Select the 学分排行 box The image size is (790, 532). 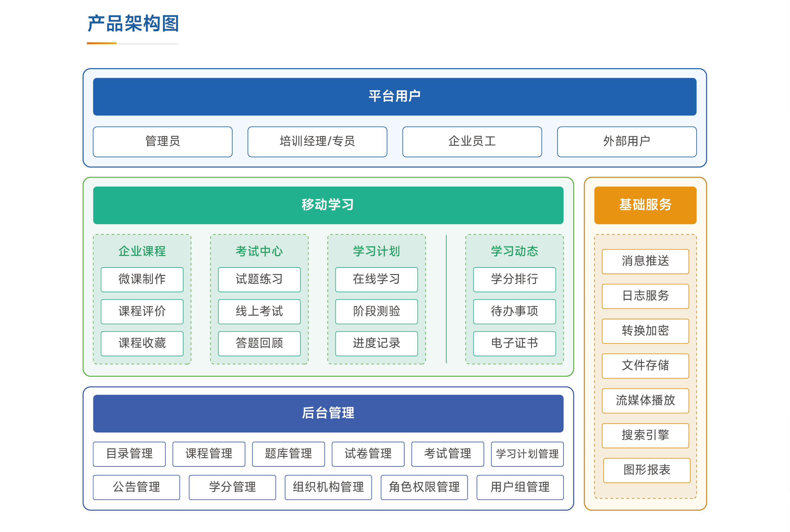(x=514, y=279)
